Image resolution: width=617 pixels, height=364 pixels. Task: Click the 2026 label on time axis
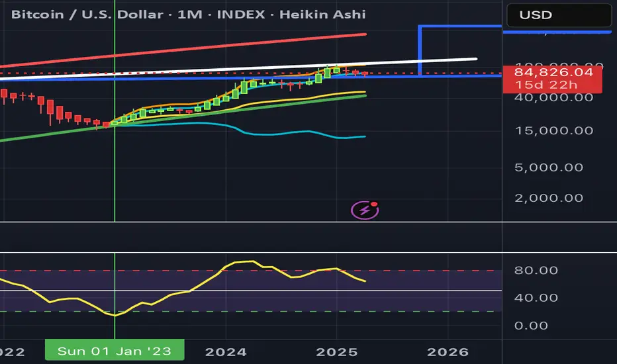pos(448,352)
